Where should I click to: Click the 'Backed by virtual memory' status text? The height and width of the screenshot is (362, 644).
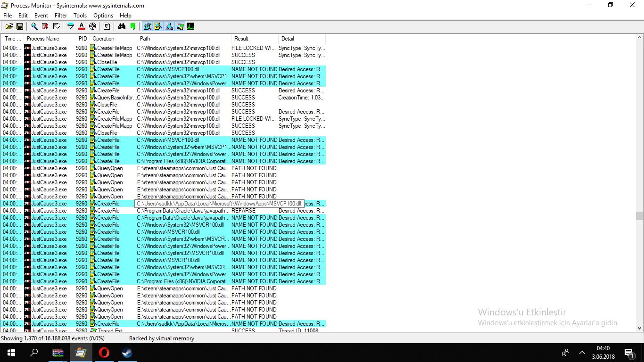click(x=162, y=338)
